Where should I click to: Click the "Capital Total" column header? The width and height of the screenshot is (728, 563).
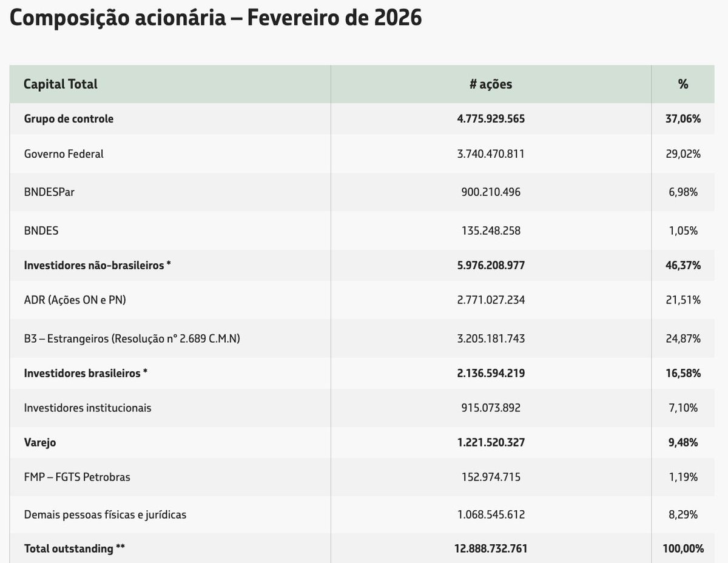click(x=60, y=84)
